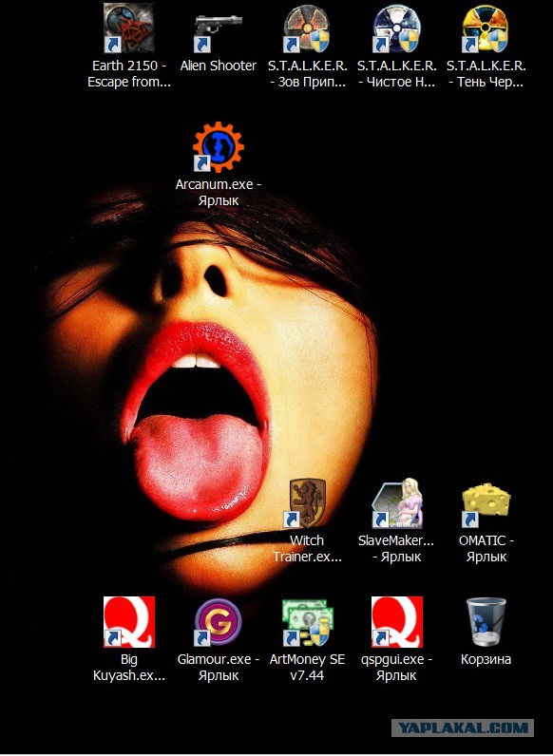Click the 'OMATIC - Ярлык' label

pyautogui.click(x=486, y=549)
